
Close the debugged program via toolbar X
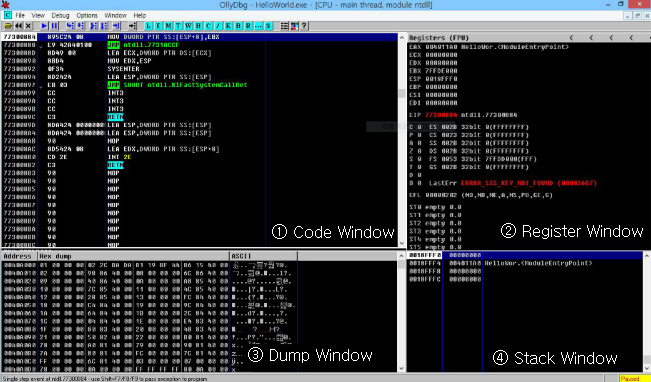[x=28, y=26]
